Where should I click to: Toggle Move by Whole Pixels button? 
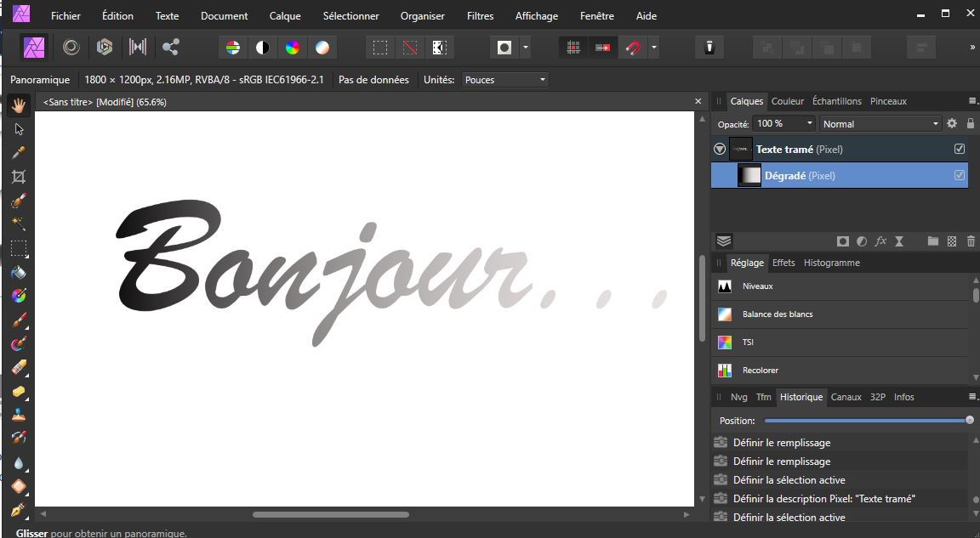(602, 48)
